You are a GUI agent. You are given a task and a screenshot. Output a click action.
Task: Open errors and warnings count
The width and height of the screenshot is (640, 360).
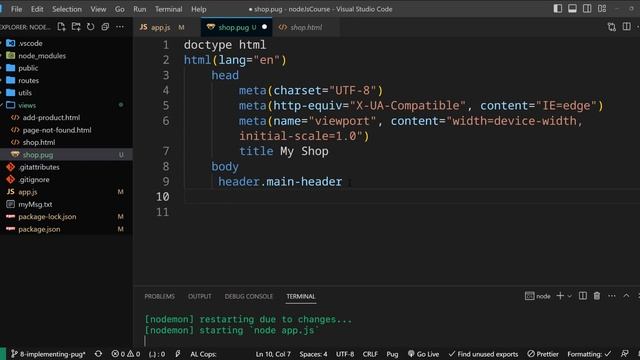coord(126,354)
